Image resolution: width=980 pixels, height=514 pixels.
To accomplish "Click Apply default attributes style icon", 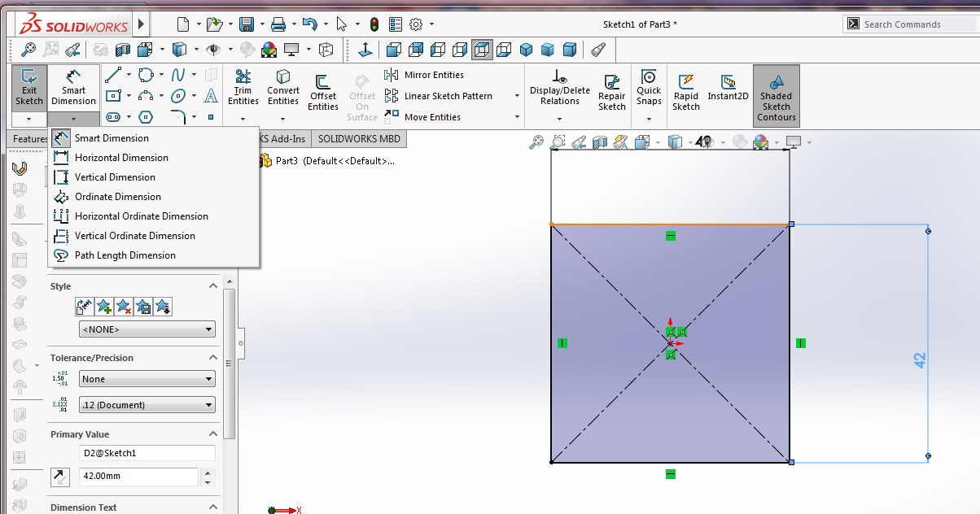I will point(84,307).
